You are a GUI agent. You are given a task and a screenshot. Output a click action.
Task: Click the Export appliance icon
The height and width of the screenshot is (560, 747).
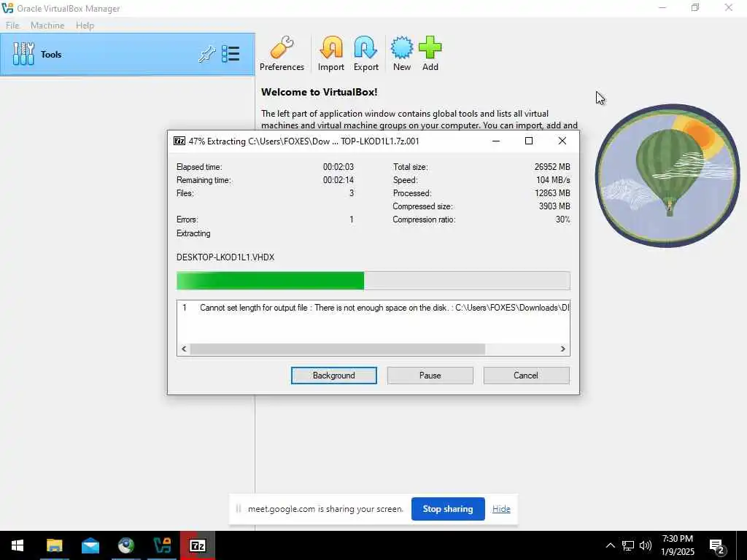[x=366, y=53]
